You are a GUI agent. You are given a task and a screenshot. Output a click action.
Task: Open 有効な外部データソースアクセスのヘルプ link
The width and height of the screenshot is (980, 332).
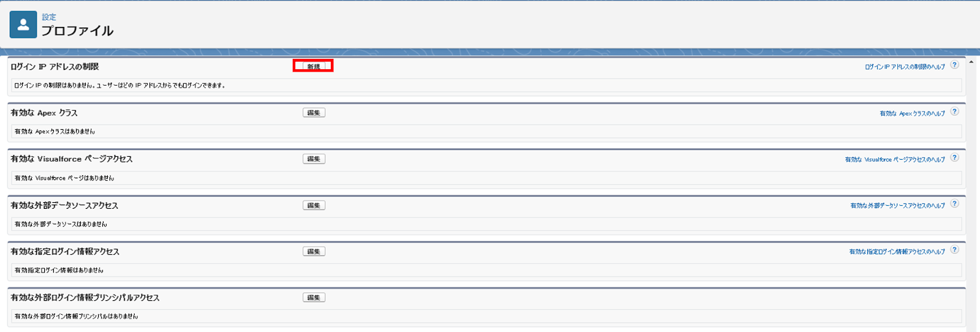click(897, 206)
